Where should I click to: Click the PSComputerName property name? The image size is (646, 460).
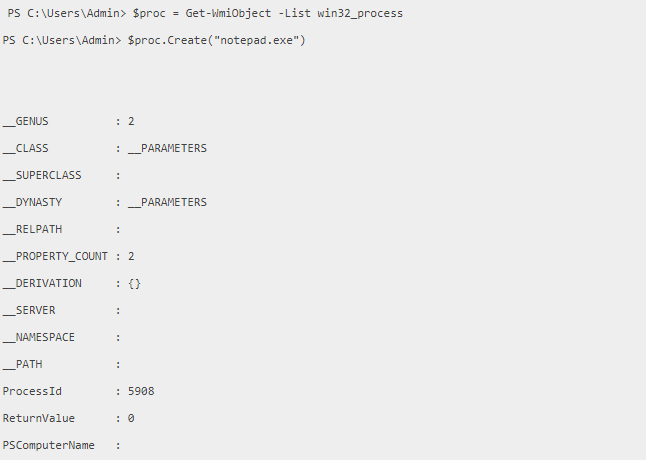pos(48,445)
